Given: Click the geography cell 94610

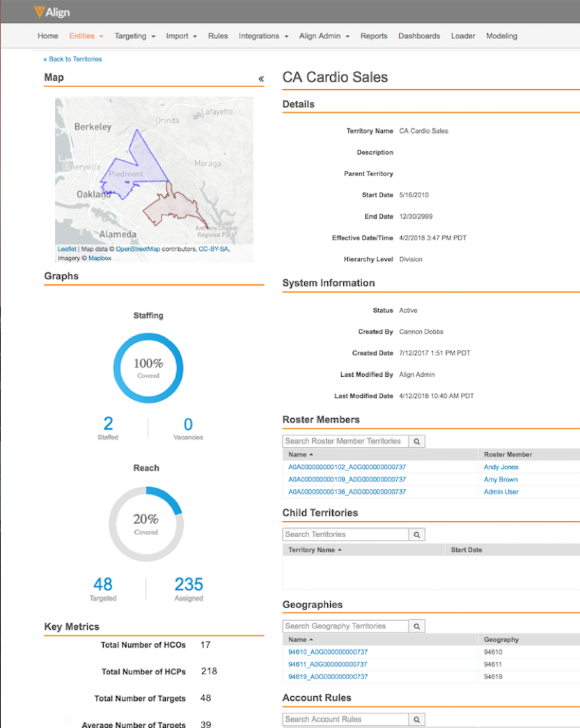Looking at the screenshot, I should click(x=493, y=652).
